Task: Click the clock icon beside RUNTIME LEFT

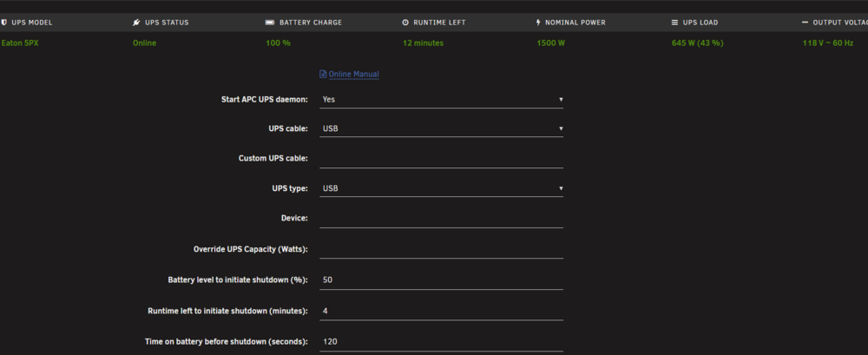Action: 405,23
